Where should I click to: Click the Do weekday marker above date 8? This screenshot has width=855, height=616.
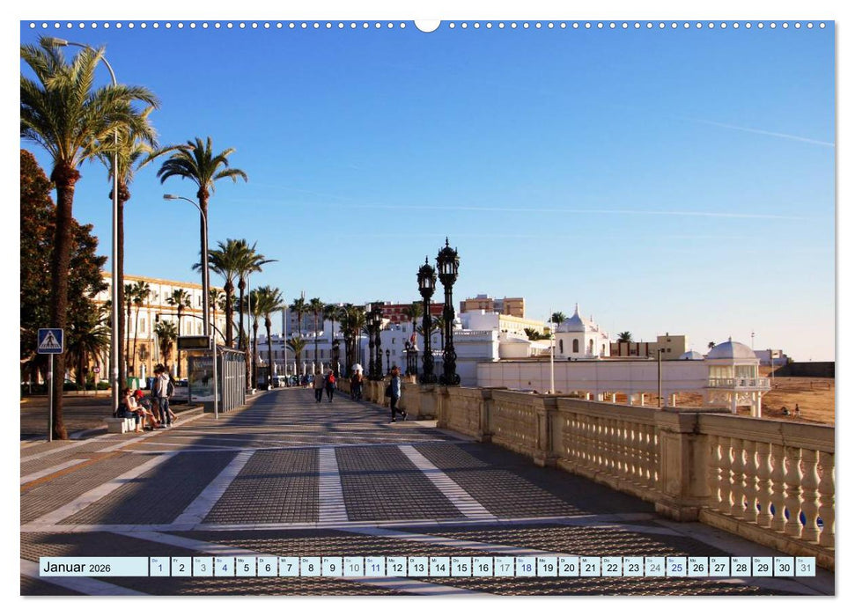pos(306,560)
